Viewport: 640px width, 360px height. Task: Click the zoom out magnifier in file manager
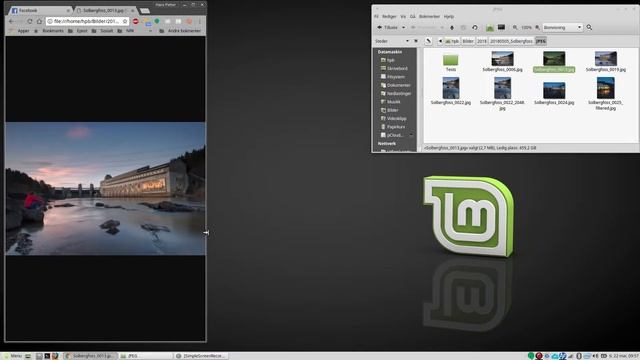515,27
